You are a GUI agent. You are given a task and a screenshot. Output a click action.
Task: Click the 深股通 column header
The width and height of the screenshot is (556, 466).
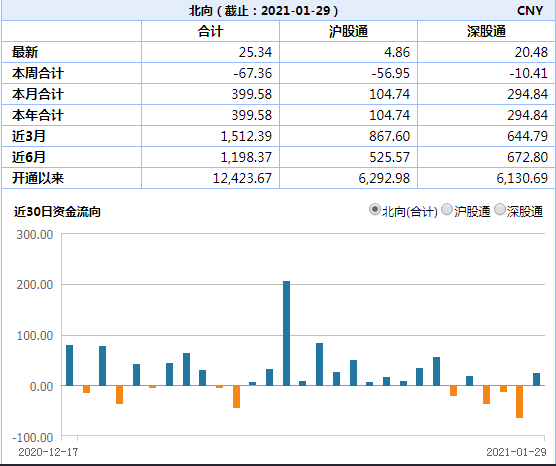pos(486,31)
